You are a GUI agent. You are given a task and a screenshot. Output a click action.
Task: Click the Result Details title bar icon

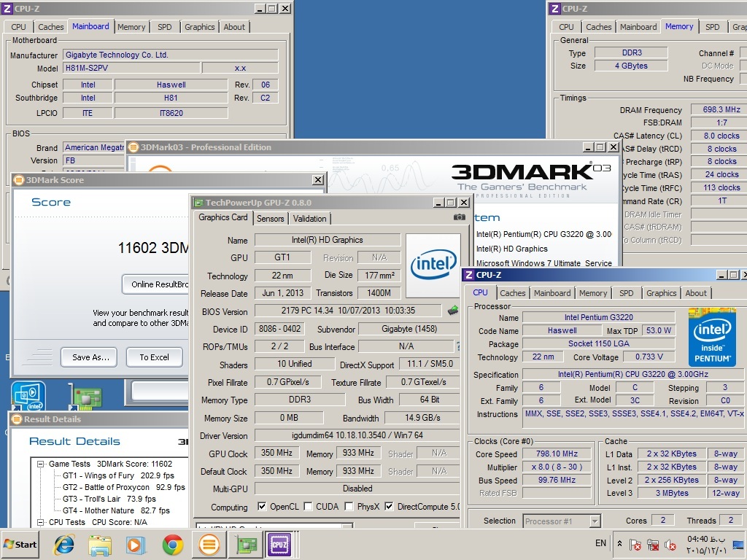[x=18, y=419]
